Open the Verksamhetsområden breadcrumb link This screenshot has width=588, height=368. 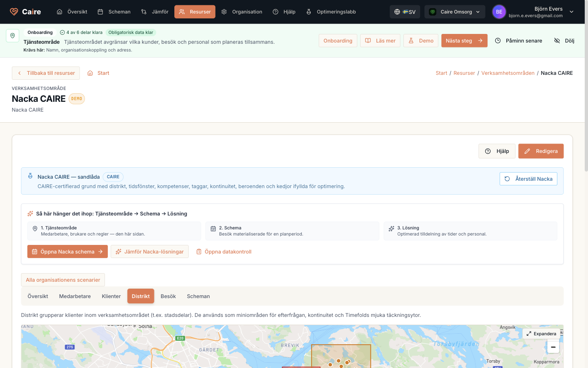(x=508, y=73)
